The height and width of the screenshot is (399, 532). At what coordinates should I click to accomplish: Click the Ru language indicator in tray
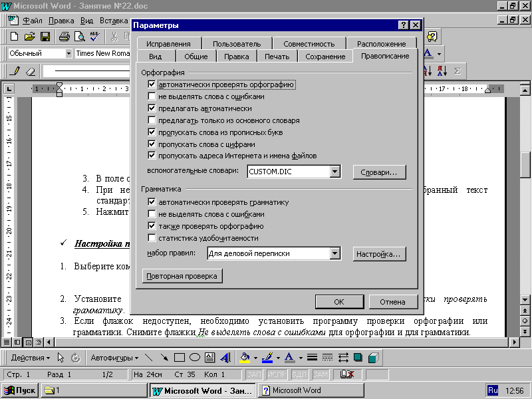pos(493,390)
